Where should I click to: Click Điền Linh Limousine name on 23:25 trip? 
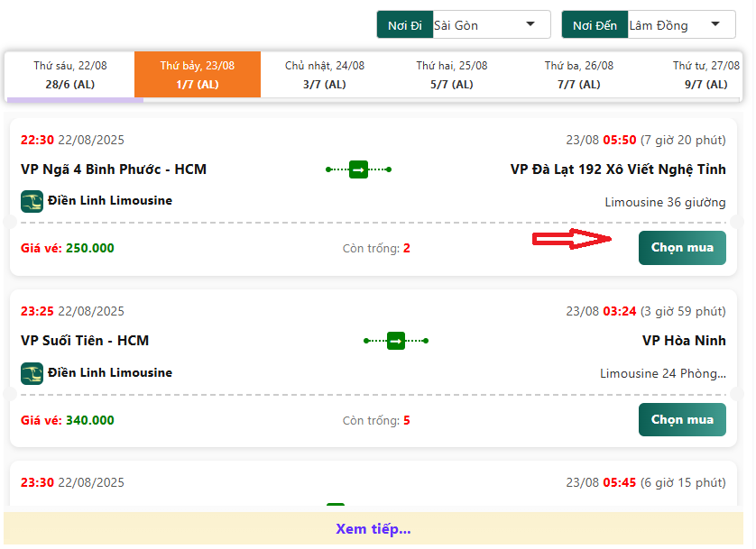(109, 372)
